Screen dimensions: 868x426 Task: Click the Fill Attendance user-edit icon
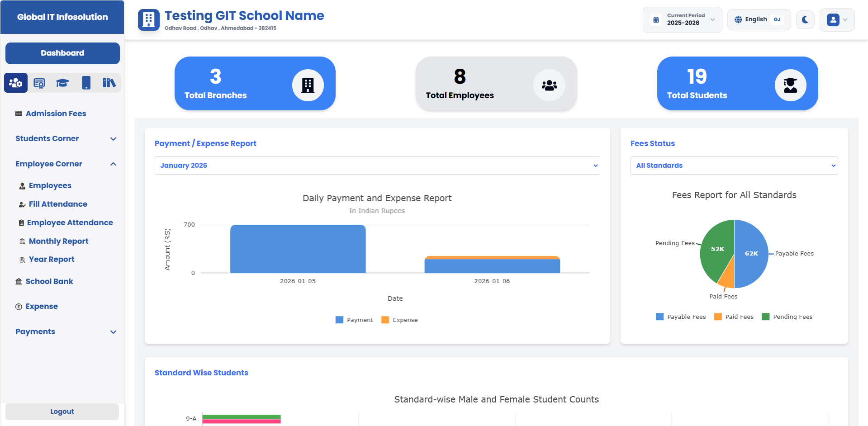tap(22, 204)
